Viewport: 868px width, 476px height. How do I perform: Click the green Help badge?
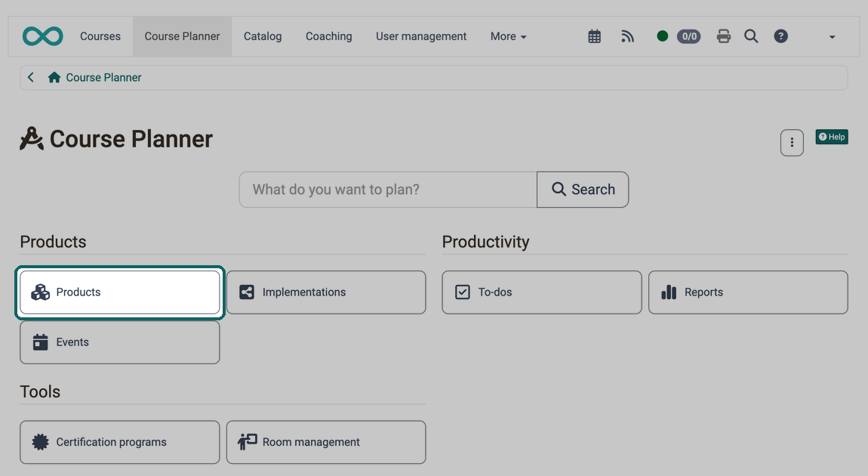pyautogui.click(x=832, y=137)
